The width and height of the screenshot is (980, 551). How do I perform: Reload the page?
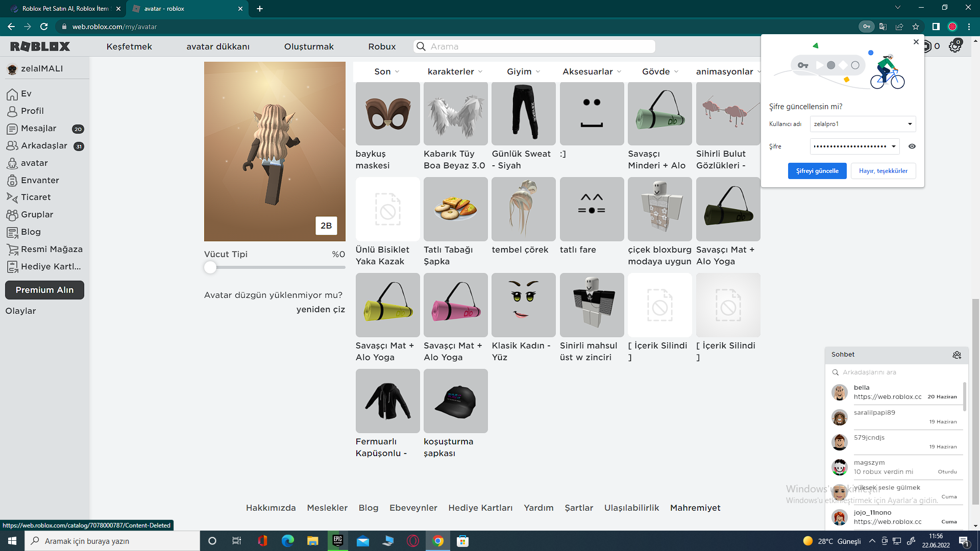click(44, 27)
